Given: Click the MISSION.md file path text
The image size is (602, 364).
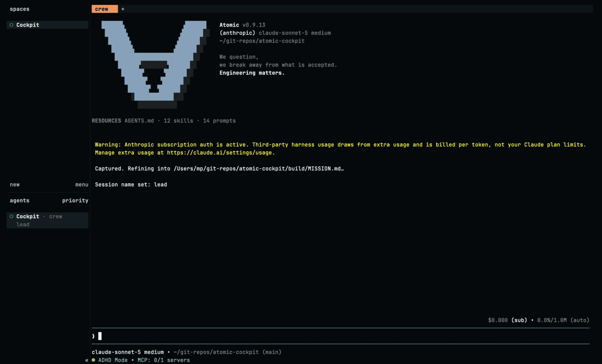Looking at the screenshot, I should click(259, 168).
